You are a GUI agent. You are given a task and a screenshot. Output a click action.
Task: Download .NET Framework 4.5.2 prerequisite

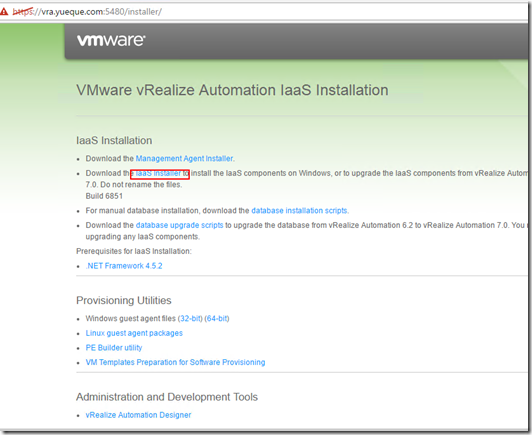(x=124, y=266)
